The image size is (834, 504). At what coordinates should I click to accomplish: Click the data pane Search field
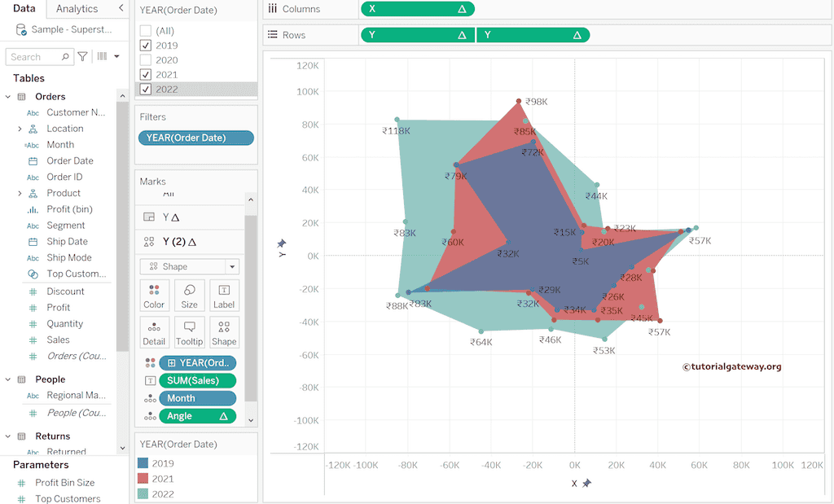(x=34, y=57)
